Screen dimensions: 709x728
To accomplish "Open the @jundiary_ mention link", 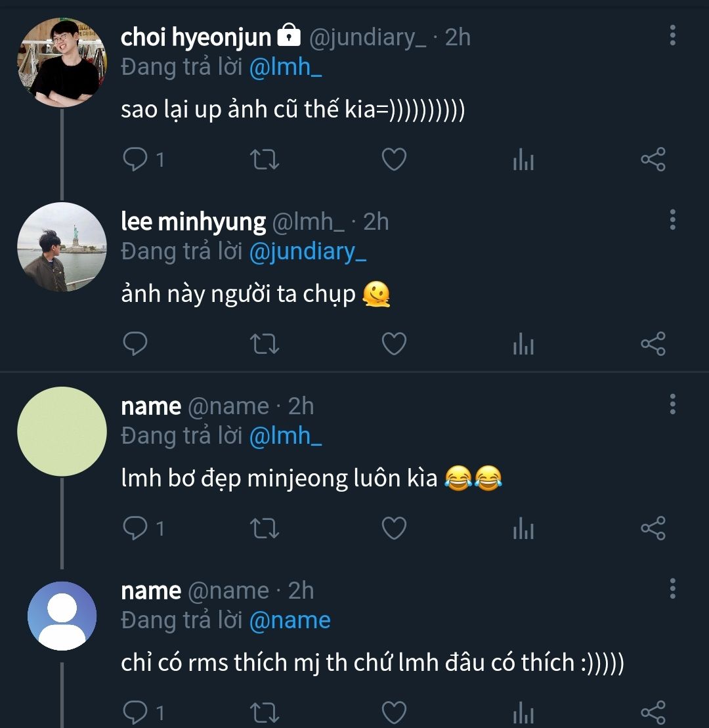I will tap(307, 252).
